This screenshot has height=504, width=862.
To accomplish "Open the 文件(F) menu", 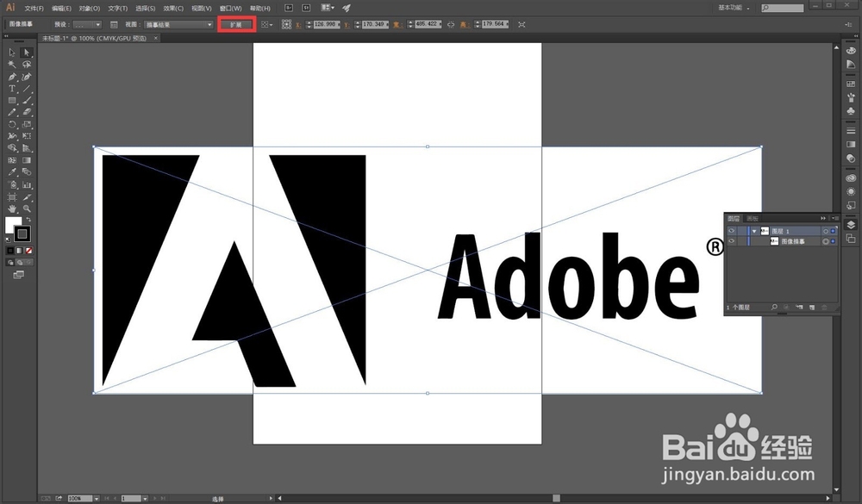I will coord(34,9).
